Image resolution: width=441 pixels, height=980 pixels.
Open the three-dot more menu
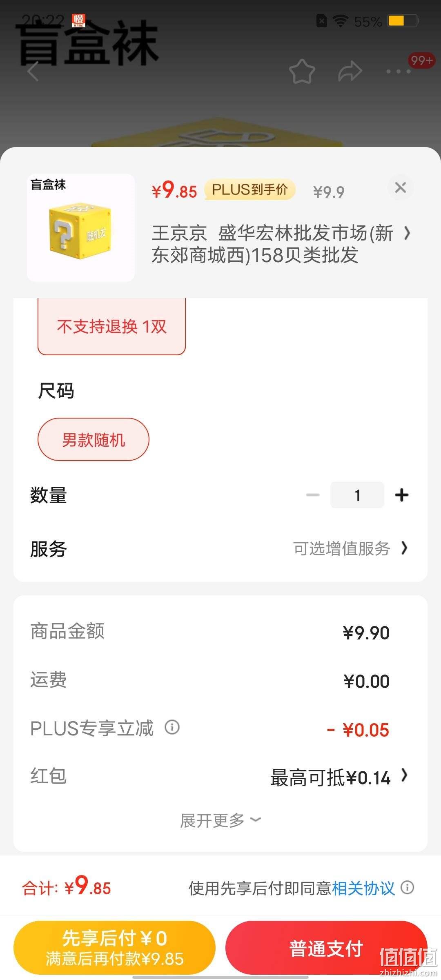coord(399,71)
